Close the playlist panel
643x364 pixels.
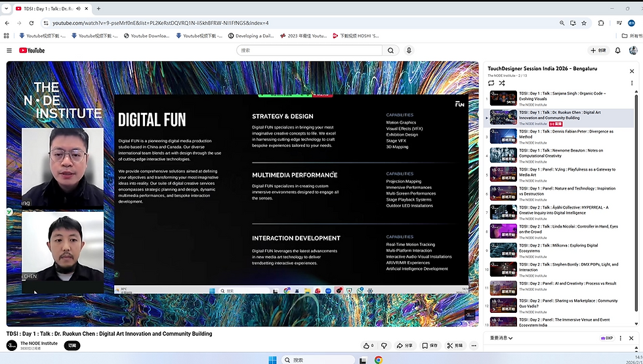tap(631, 71)
